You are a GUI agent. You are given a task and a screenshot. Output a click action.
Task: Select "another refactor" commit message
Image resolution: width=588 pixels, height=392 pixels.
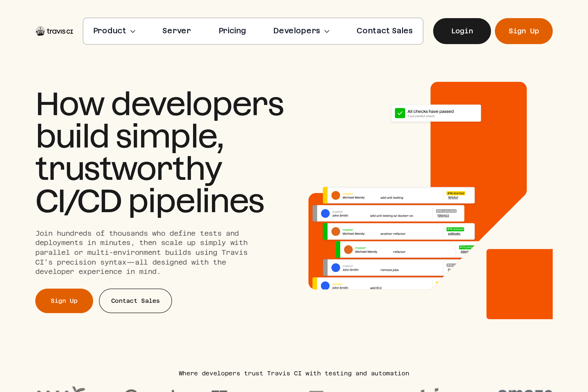[x=393, y=234]
